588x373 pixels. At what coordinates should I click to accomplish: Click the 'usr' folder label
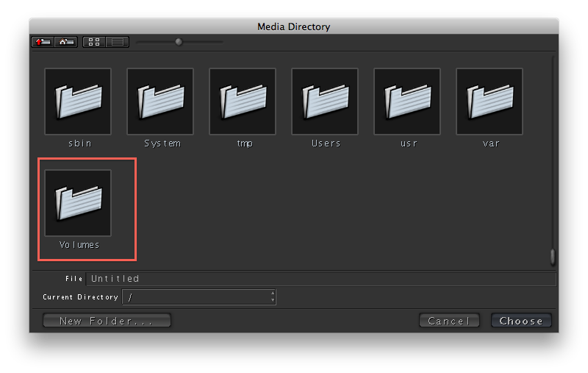click(x=409, y=143)
